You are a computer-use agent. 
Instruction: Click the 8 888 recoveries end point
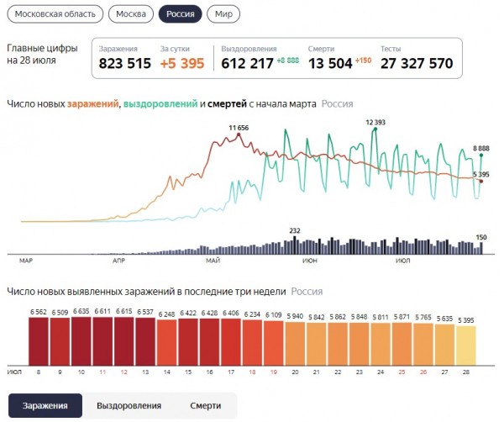pyautogui.click(x=480, y=156)
